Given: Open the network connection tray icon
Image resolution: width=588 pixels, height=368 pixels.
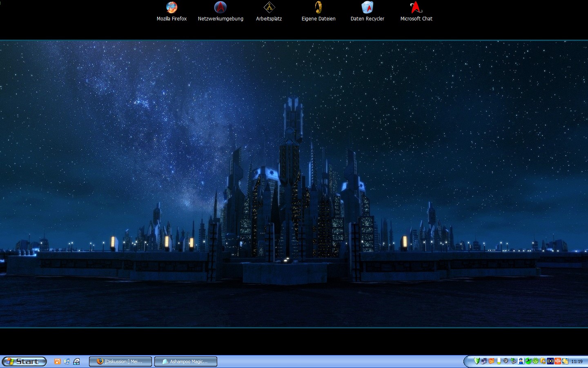Looking at the screenshot, I should (484, 361).
